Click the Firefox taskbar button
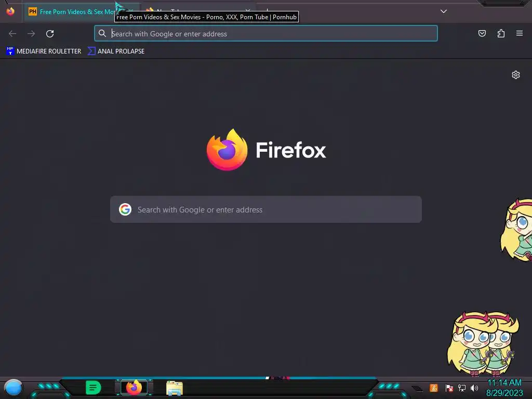The image size is (532, 399). click(134, 388)
